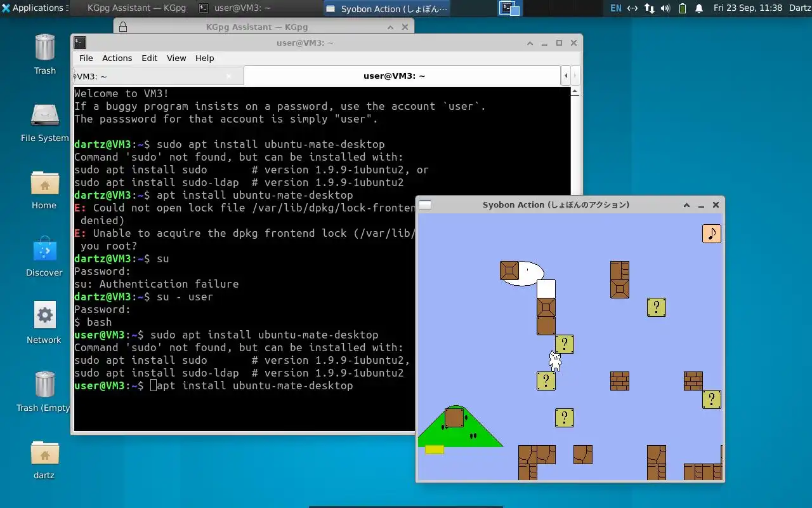The width and height of the screenshot is (812, 508).
Task: Open File System desktop icon
Action: (x=44, y=122)
